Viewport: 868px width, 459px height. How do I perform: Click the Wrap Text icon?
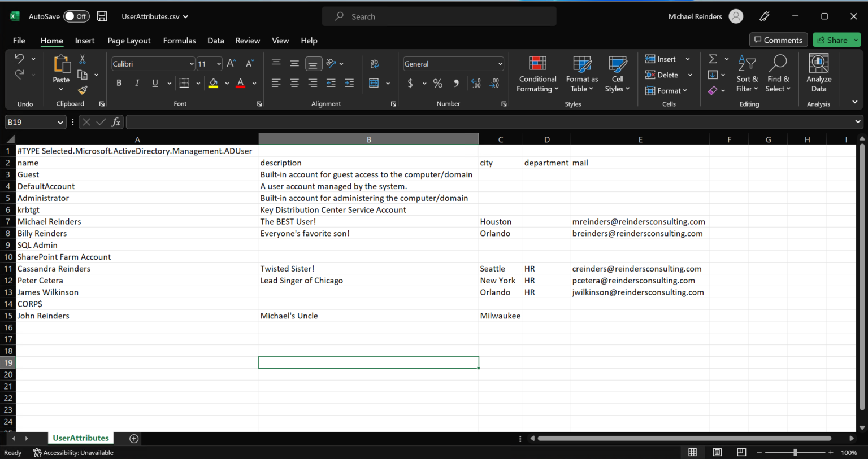[x=374, y=63]
